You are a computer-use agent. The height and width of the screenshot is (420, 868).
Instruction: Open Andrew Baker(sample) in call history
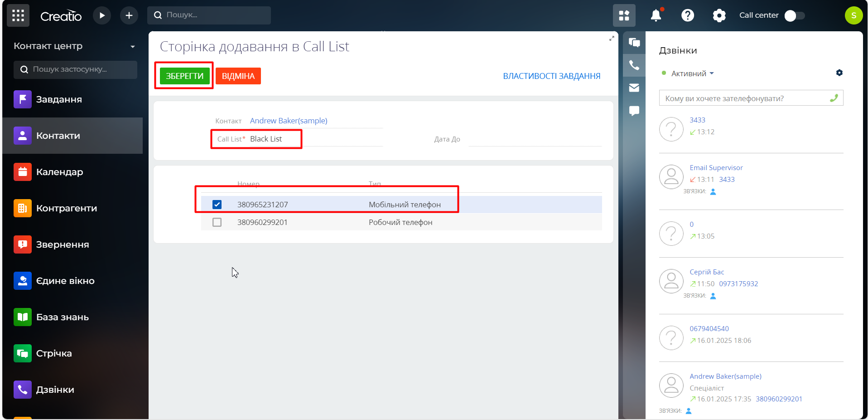[725, 376]
